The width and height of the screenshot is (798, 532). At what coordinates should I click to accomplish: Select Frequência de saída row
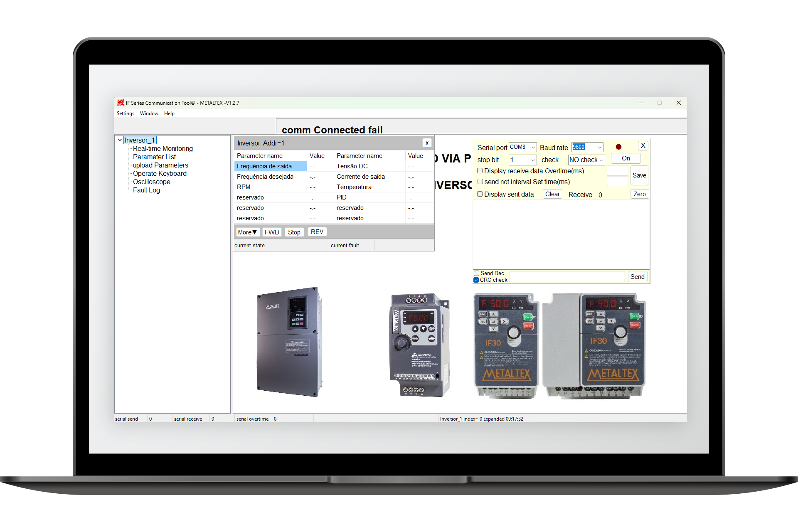coord(271,166)
